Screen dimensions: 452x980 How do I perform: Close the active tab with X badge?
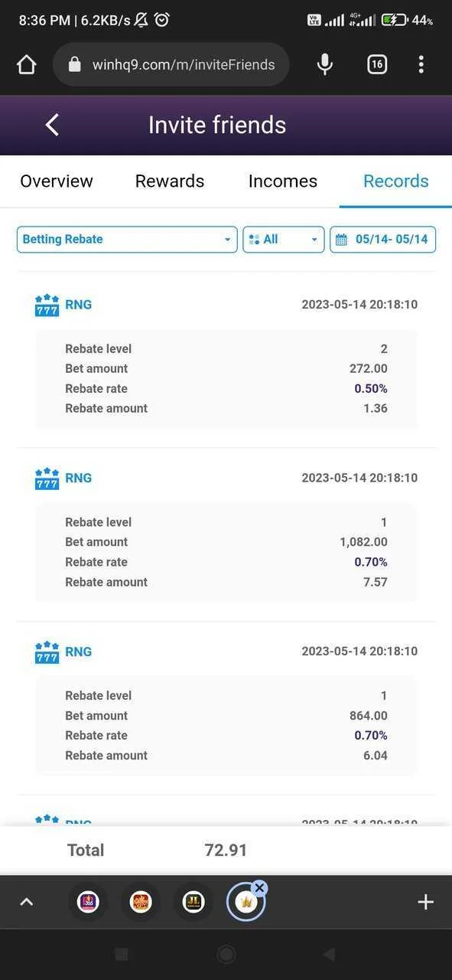coord(259,888)
